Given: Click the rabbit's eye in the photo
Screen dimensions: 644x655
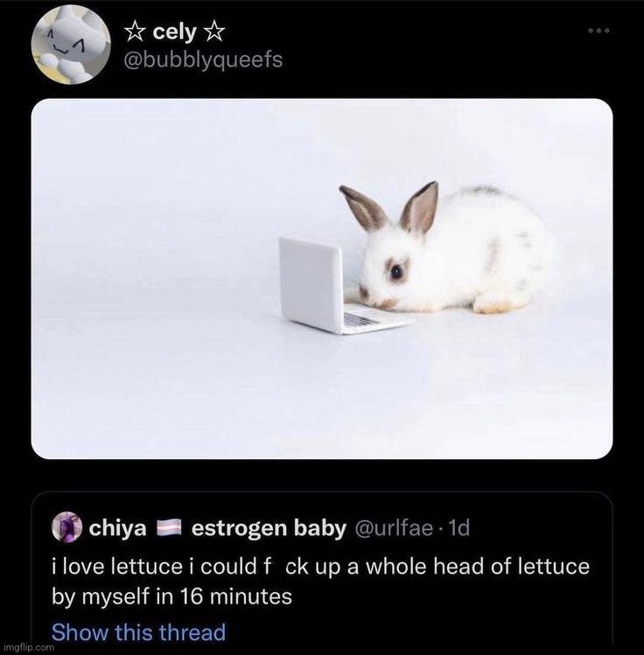Looking at the screenshot, I should click(396, 272).
